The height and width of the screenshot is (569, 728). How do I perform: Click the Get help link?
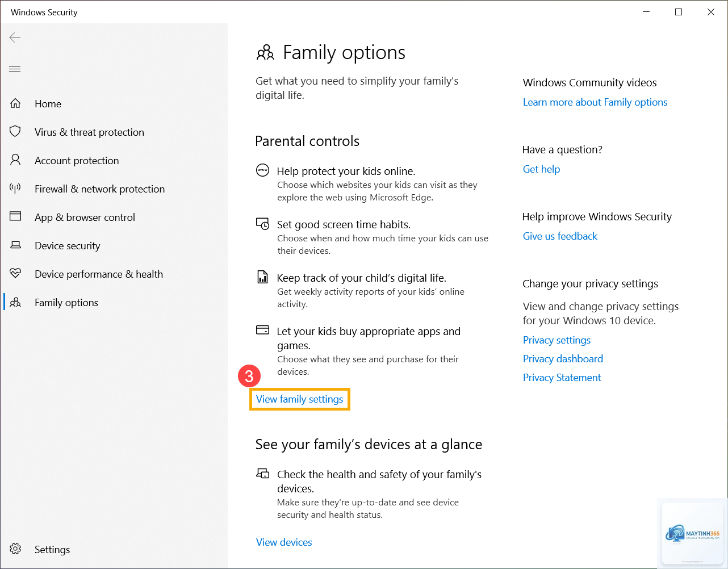point(541,169)
